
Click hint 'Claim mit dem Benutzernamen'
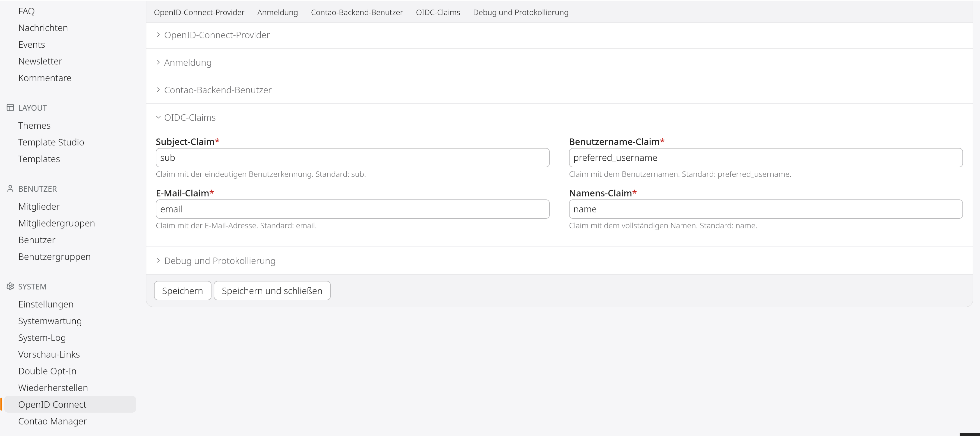tap(680, 174)
